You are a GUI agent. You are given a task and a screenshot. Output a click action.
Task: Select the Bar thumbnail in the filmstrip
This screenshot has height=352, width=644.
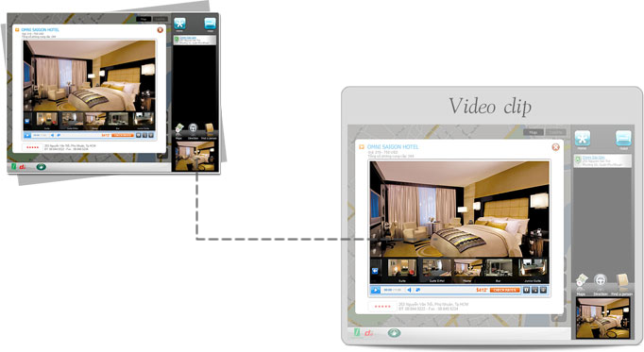pyautogui.click(x=499, y=270)
